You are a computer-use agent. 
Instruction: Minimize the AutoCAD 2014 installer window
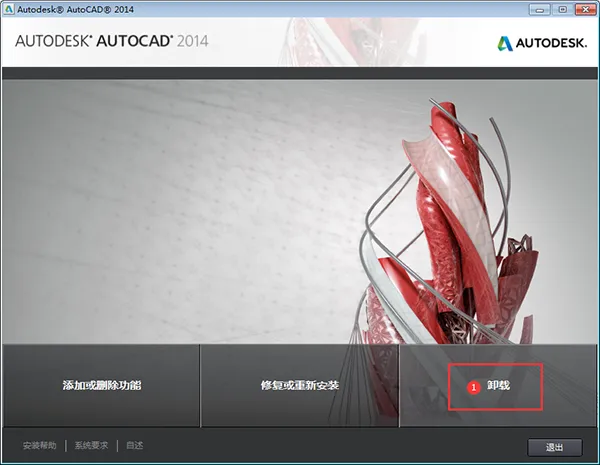click(540, 9)
